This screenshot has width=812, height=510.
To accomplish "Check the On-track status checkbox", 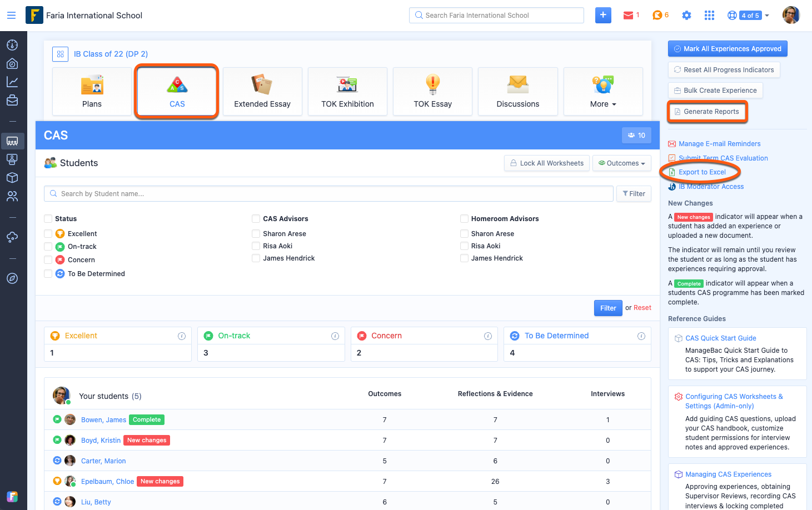I will click(x=48, y=246).
